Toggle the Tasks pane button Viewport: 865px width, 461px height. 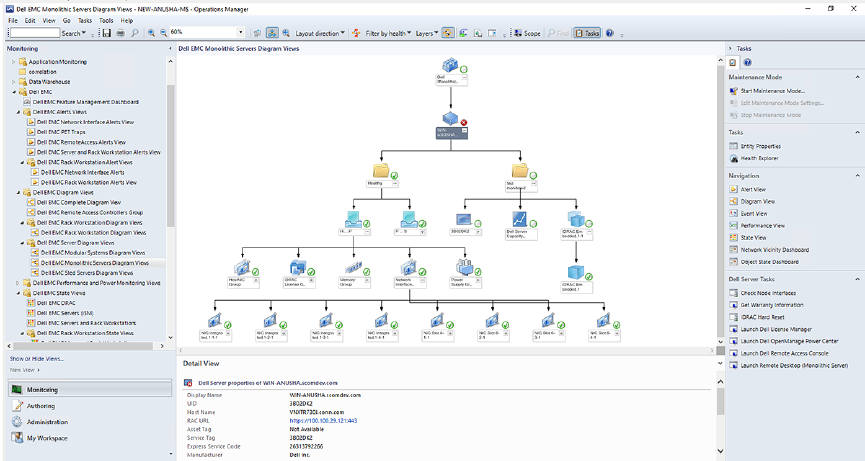(590, 33)
